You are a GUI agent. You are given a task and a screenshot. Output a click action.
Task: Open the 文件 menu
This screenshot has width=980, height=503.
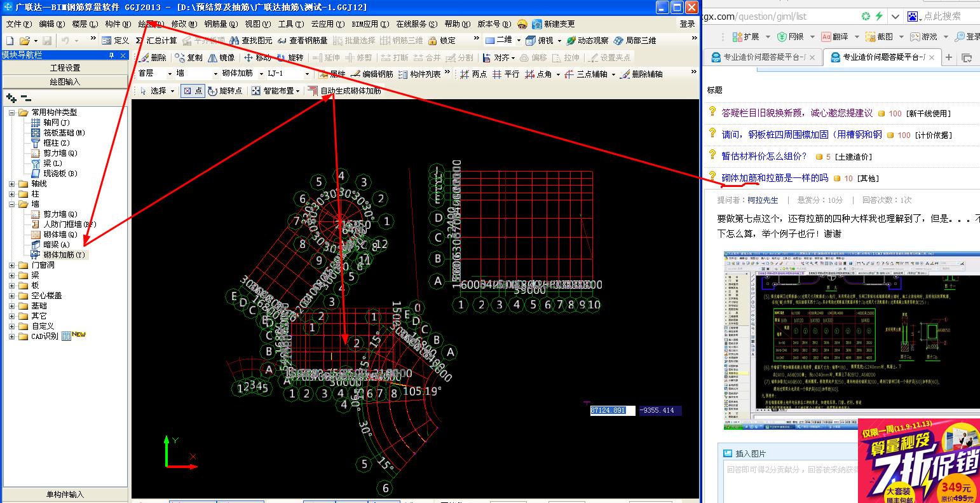point(18,24)
